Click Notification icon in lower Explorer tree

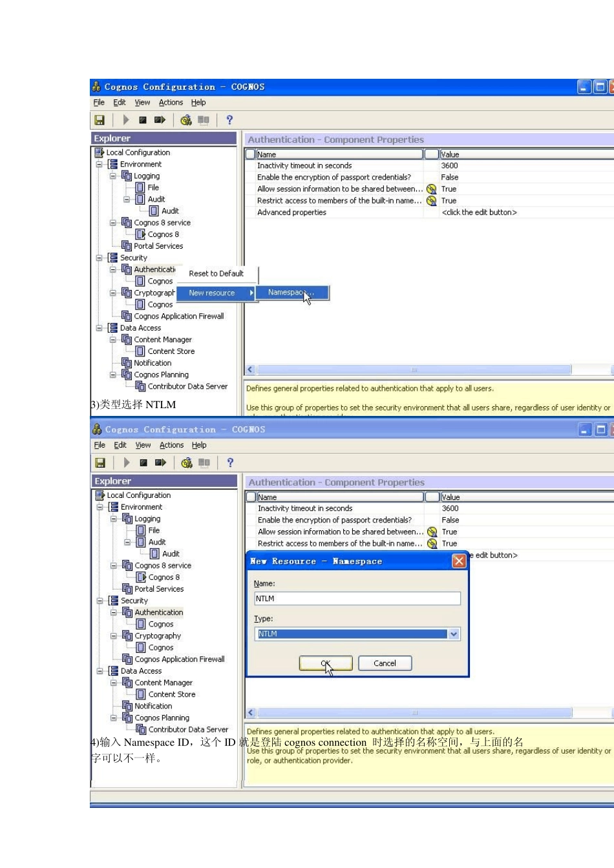tap(127, 706)
